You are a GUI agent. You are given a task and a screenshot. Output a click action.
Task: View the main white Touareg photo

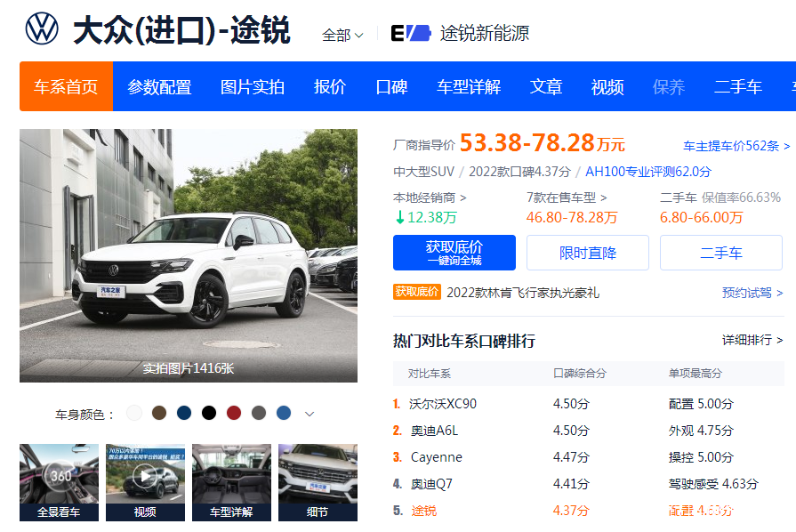[189, 255]
